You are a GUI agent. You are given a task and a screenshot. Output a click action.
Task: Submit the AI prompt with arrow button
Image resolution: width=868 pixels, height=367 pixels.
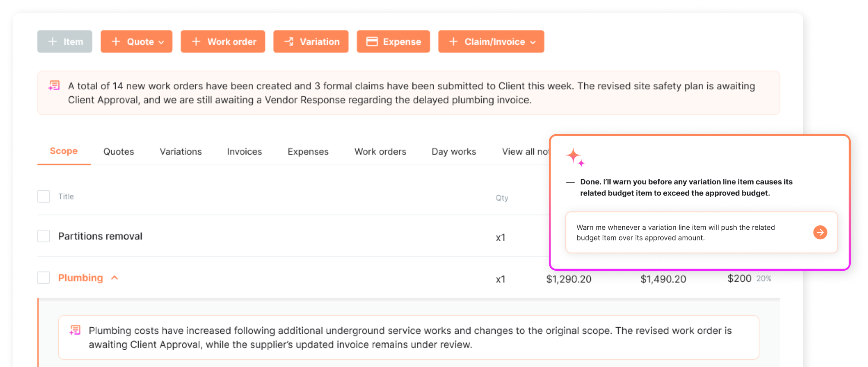pos(820,232)
